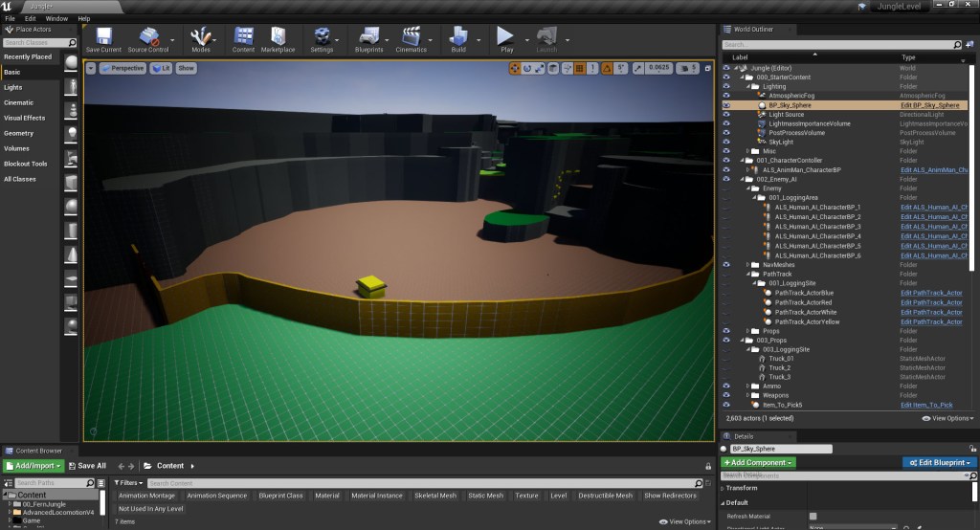This screenshot has height=530, width=980.
Task: Click the Content toolbar icon
Action: 243,37
